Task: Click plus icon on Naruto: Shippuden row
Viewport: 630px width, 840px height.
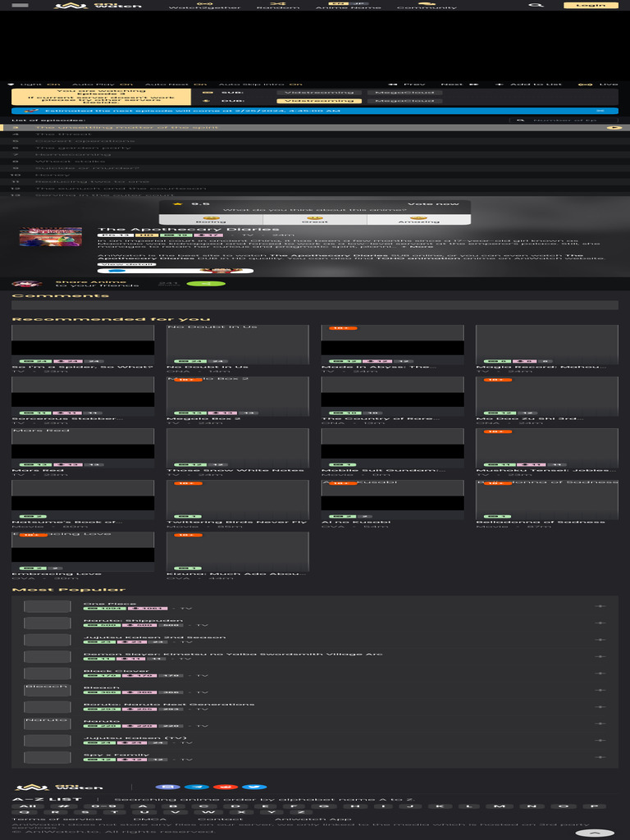Action: (x=600, y=623)
